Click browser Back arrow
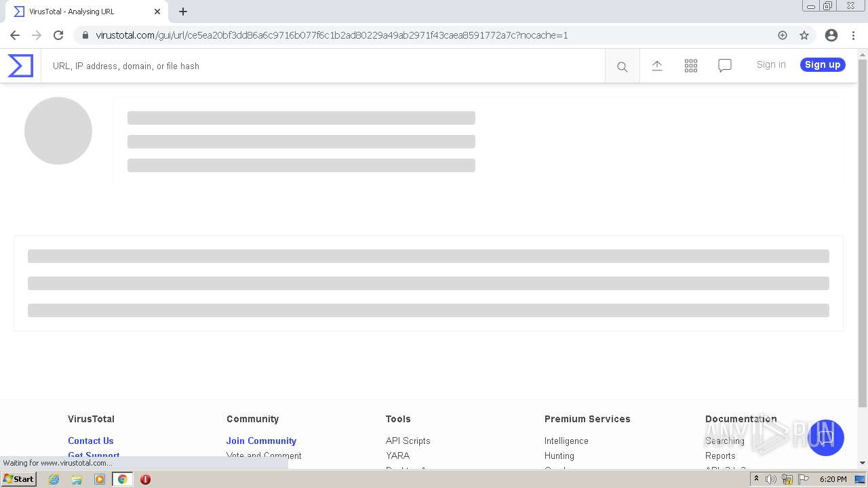Image resolution: width=868 pixels, height=488 pixels. pos(15,35)
